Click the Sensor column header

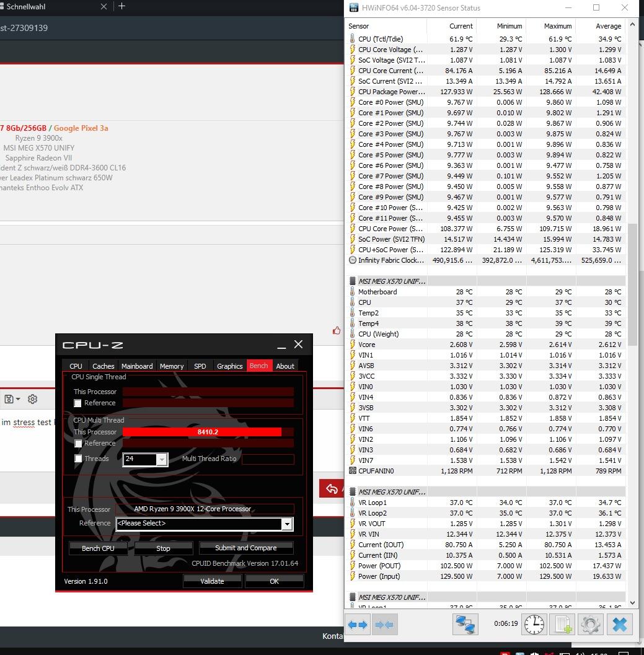(387, 26)
